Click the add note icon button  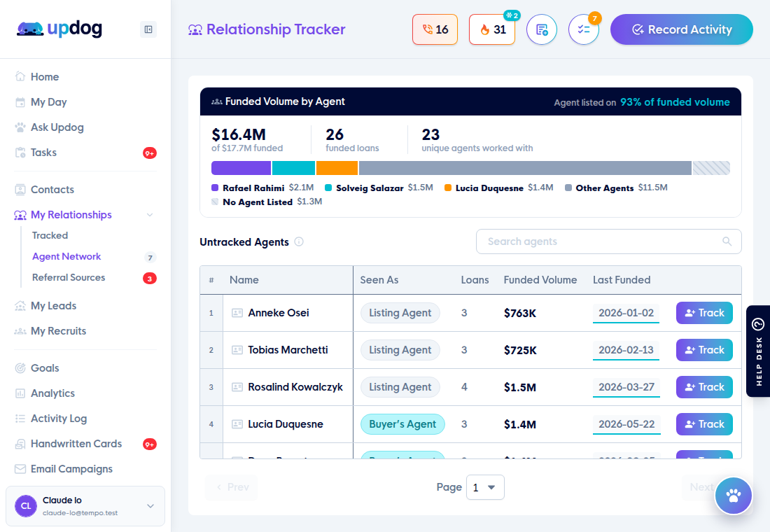tap(542, 29)
